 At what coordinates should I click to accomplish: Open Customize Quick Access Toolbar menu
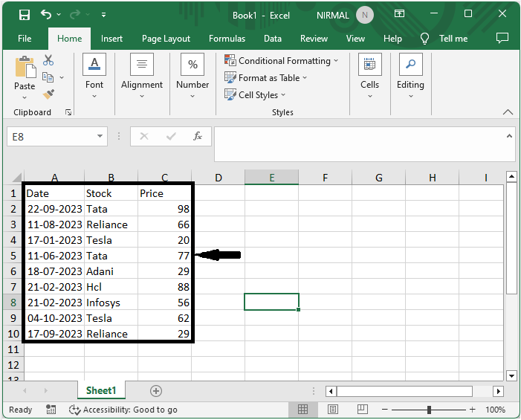tap(103, 15)
